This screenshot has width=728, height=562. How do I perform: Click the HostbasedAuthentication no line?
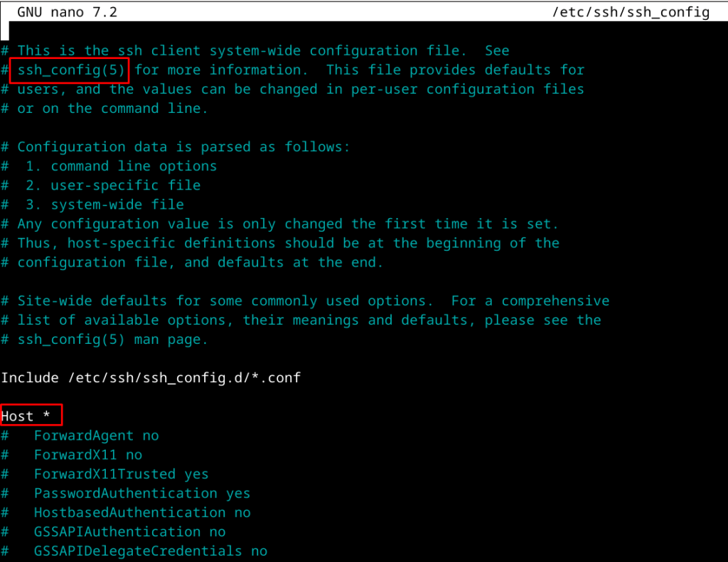[x=141, y=512]
